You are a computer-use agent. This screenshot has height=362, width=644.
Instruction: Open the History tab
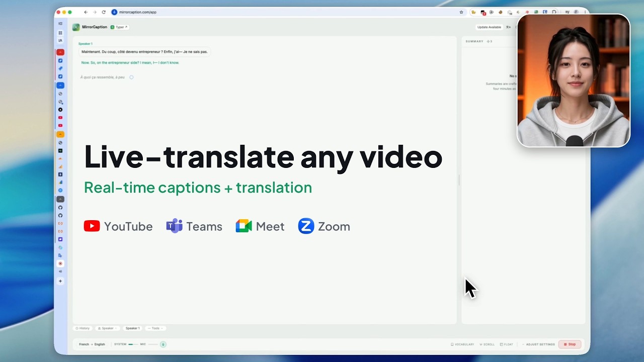click(x=83, y=328)
